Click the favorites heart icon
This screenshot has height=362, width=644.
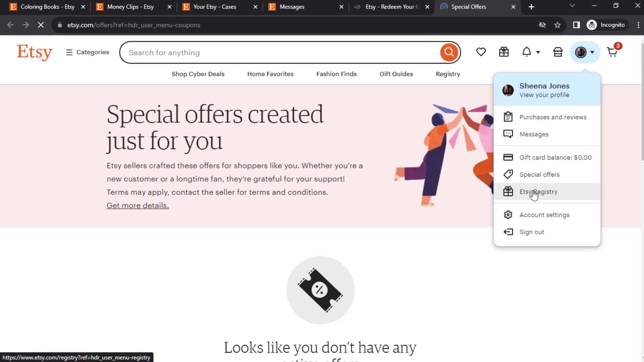coord(481,52)
